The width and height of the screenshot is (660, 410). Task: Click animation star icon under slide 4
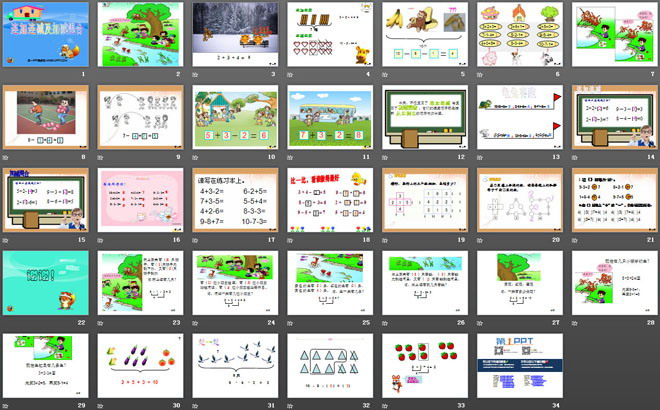[x=290, y=75]
